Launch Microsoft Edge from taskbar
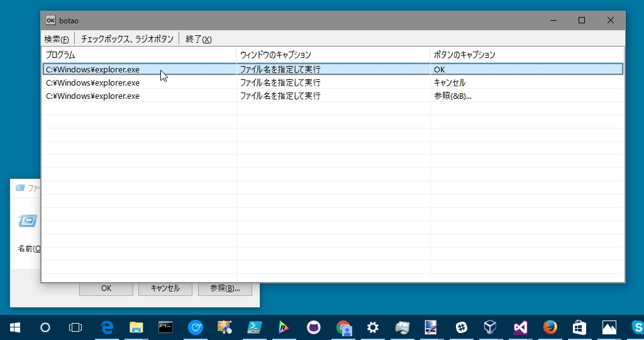This screenshot has height=340, width=644. pos(107,327)
